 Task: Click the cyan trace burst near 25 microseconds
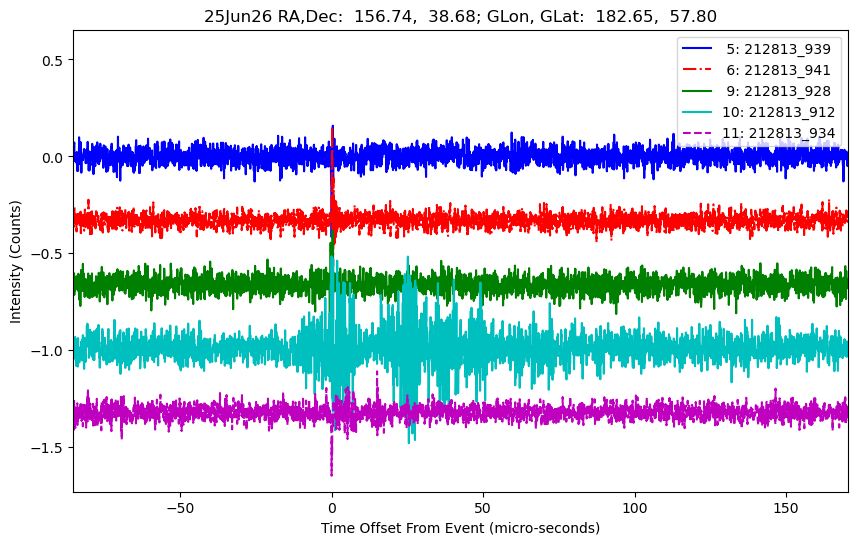[408, 350]
